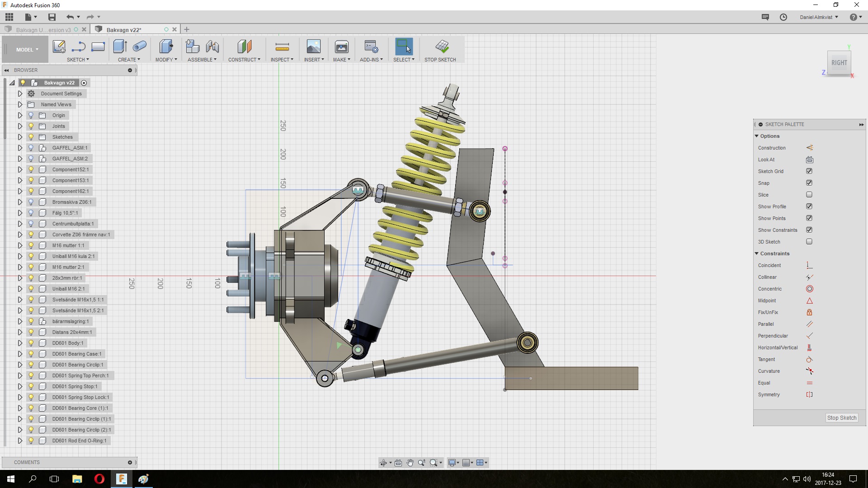Click the Look At icon in Sketch Palette
The width and height of the screenshot is (868, 488).
tap(809, 160)
